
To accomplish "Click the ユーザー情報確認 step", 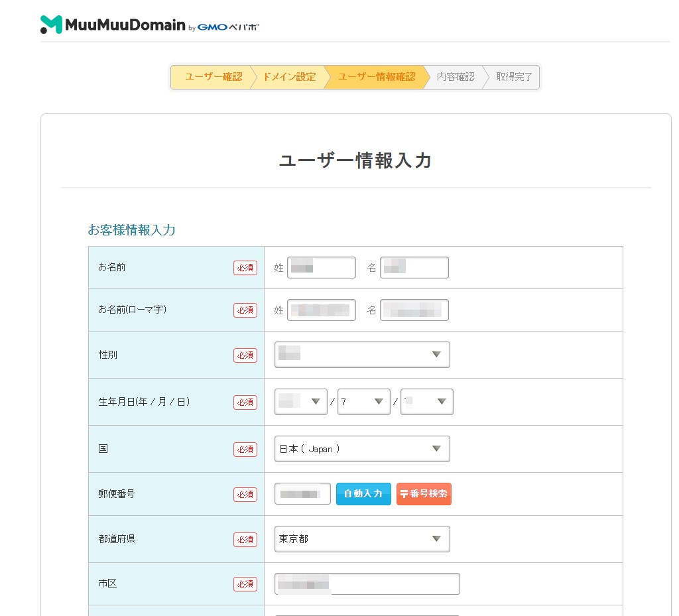I will pyautogui.click(x=376, y=77).
